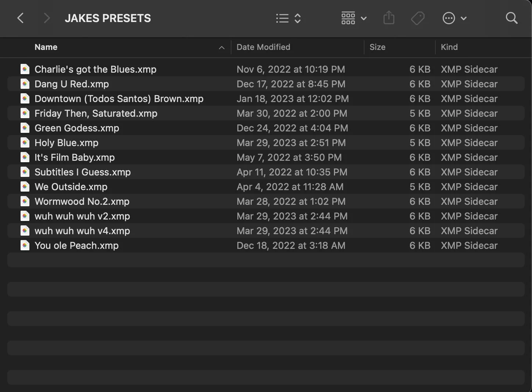Screen dimensions: 532x392
Task: Sort files by Date Modified column
Action: (263, 47)
